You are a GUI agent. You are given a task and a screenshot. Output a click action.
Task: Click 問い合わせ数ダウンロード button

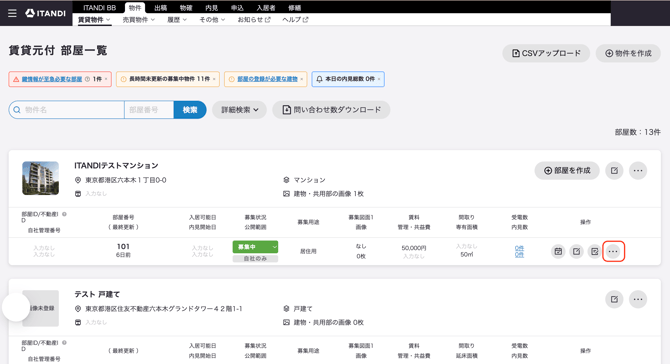(331, 110)
